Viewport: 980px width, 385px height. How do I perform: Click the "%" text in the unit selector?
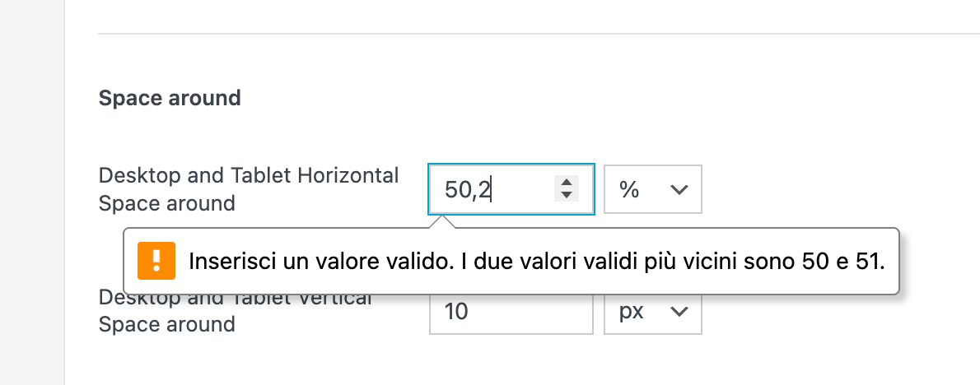click(629, 189)
